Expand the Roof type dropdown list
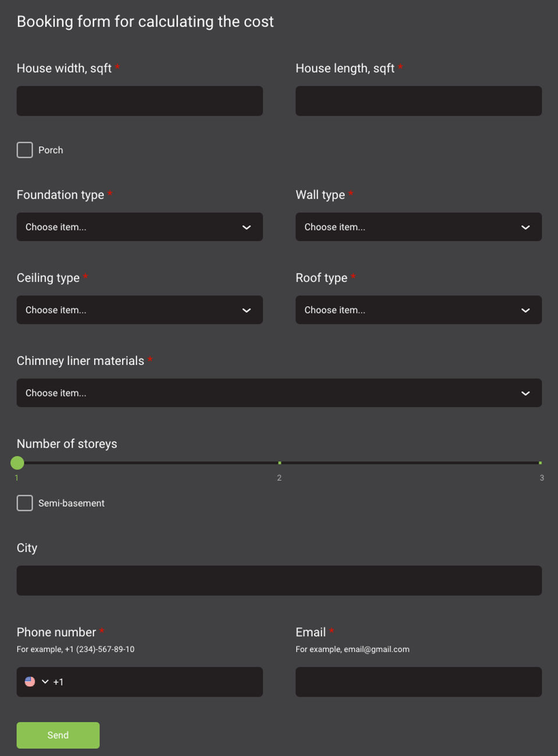 pyautogui.click(x=419, y=310)
